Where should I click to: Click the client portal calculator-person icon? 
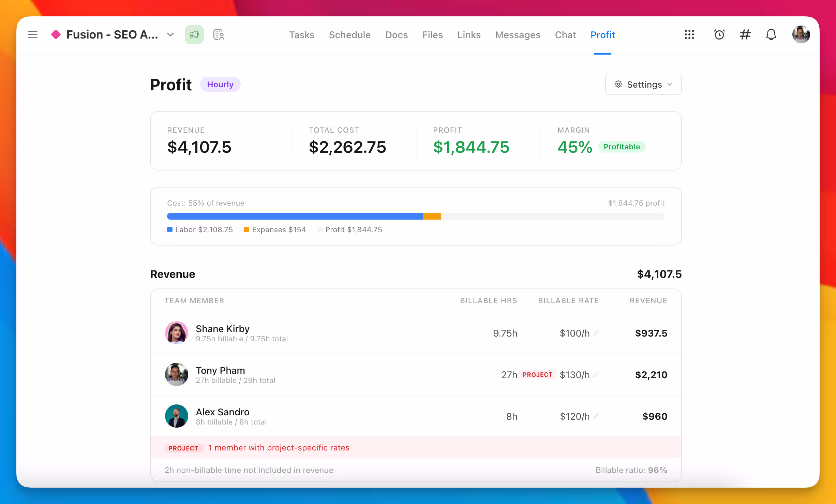click(219, 34)
